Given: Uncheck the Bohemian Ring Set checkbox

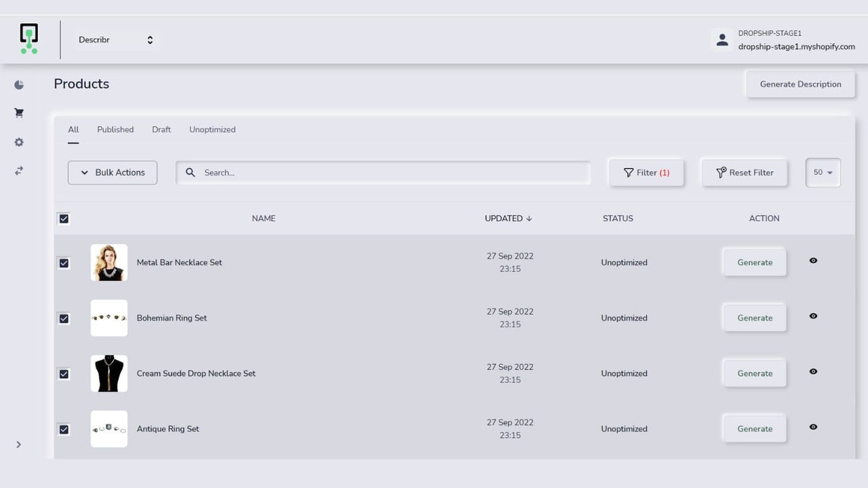Looking at the screenshot, I should click(64, 318).
